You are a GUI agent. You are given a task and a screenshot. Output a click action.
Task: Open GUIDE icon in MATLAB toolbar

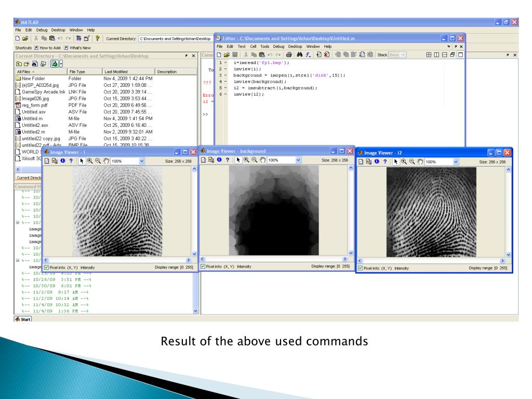coord(87,38)
